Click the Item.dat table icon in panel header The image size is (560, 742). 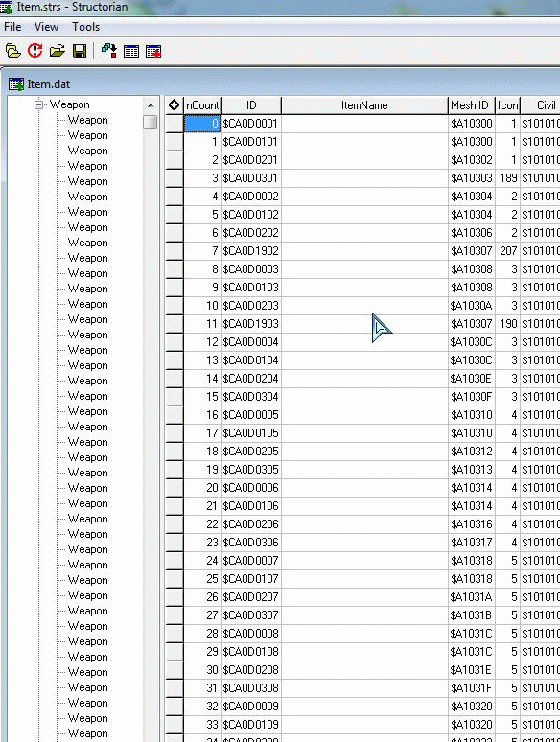click(x=16, y=84)
